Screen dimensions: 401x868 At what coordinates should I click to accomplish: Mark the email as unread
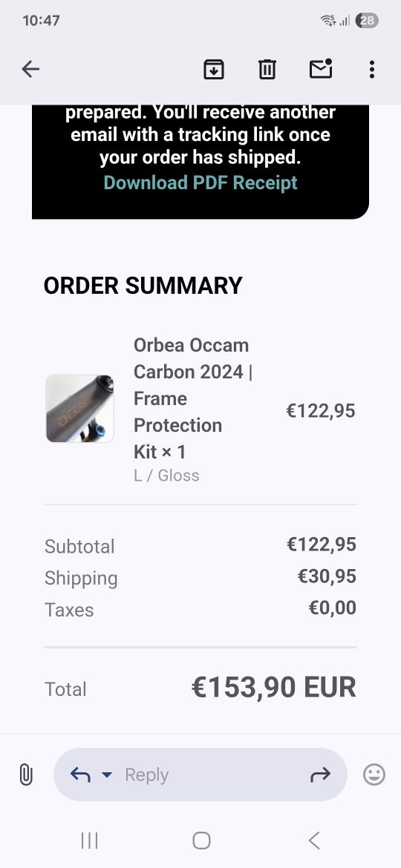(321, 69)
